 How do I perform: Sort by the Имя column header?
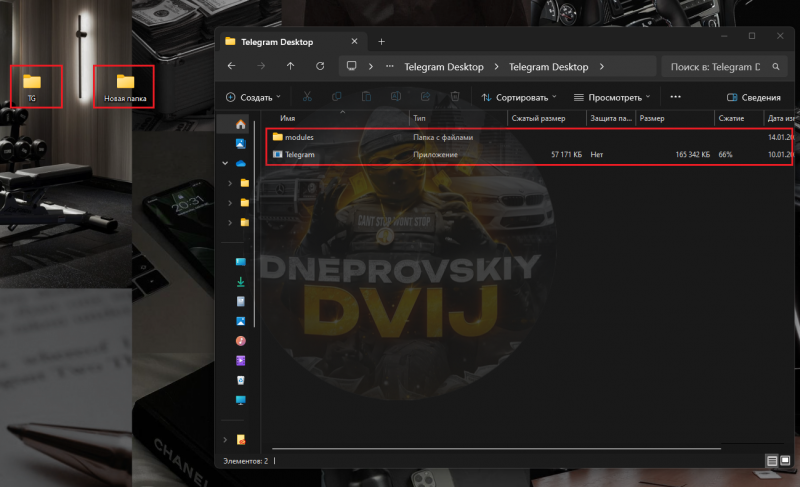pyautogui.click(x=288, y=118)
